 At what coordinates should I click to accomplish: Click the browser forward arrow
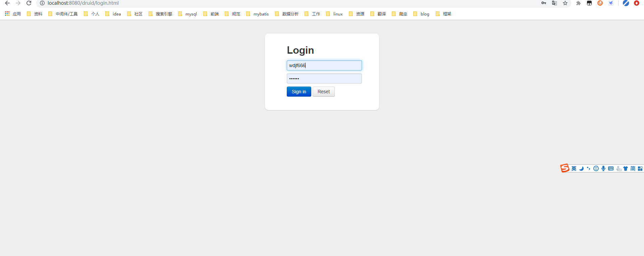[18, 3]
